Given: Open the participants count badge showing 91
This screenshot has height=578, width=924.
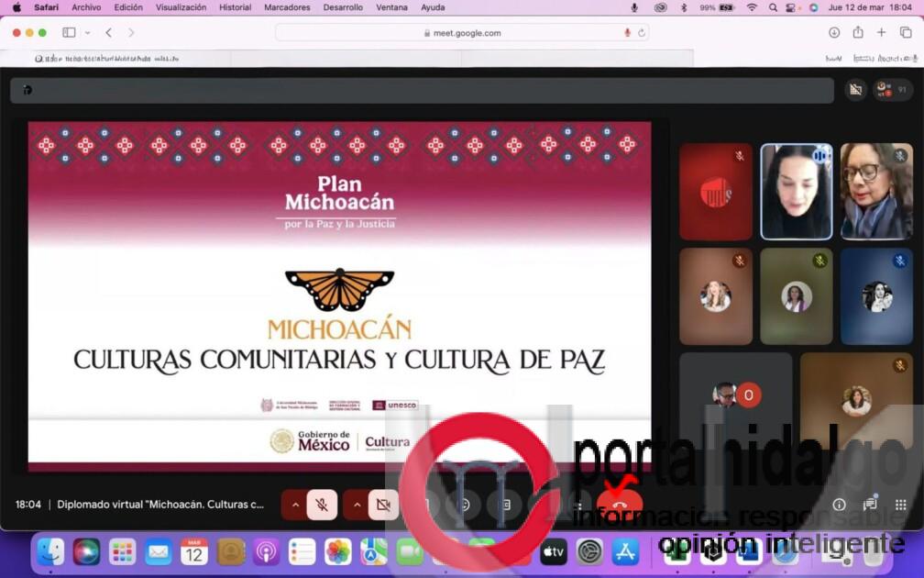Looking at the screenshot, I should [x=892, y=90].
